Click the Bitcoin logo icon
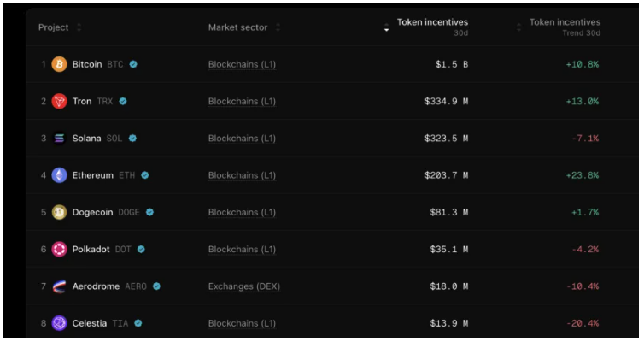Viewport: 644px width, 342px height. point(59,64)
